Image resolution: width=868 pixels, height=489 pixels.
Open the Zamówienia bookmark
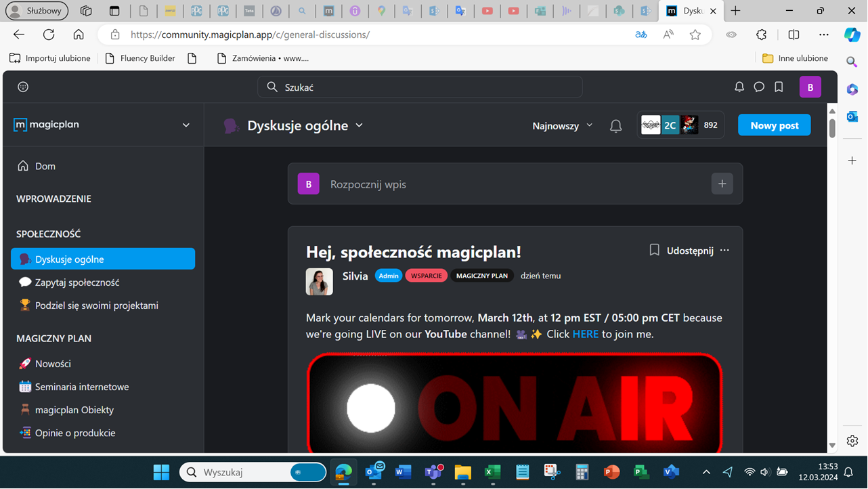click(x=263, y=58)
